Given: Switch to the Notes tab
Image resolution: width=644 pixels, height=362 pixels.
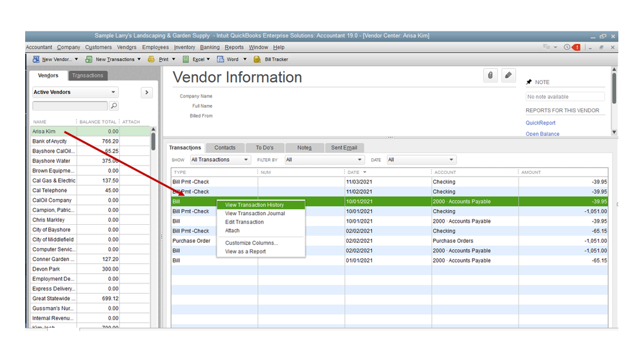Looking at the screenshot, I should 304,148.
